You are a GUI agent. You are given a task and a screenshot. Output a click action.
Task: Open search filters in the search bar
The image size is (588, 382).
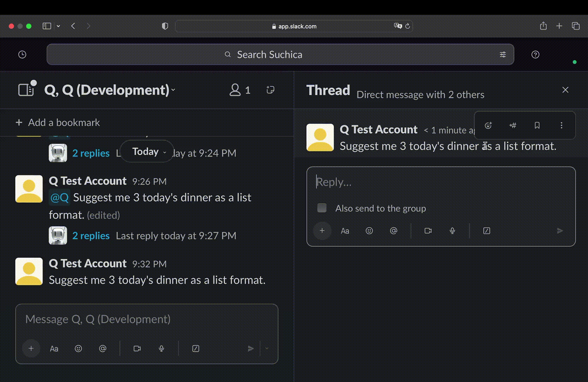click(x=502, y=54)
